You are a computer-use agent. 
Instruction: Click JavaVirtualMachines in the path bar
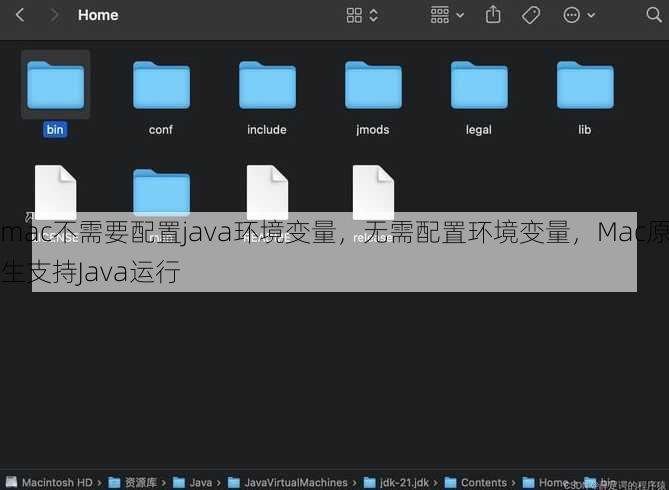pyautogui.click(x=288, y=482)
